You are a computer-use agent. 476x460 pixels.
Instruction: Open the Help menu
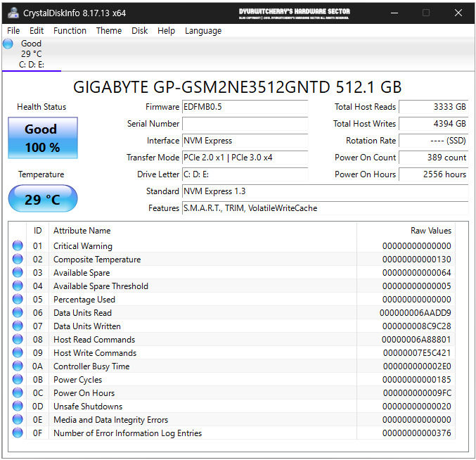tap(166, 31)
